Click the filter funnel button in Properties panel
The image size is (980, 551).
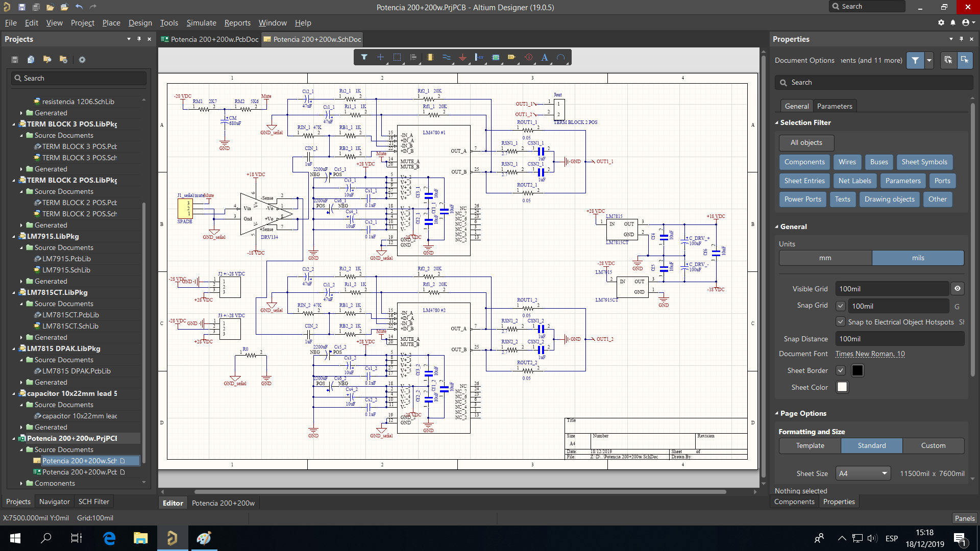point(915,60)
